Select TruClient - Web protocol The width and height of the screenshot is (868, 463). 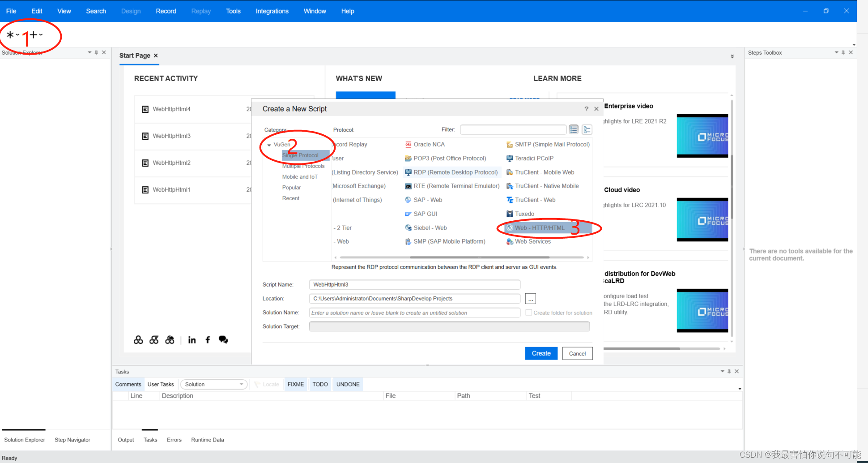[x=531, y=200]
